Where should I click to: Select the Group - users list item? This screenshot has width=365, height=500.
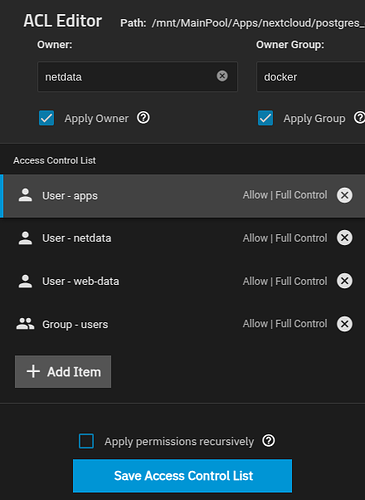[183, 324]
